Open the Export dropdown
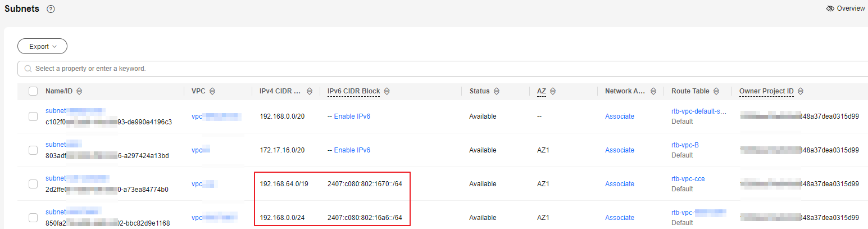The image size is (868, 229). 43,47
